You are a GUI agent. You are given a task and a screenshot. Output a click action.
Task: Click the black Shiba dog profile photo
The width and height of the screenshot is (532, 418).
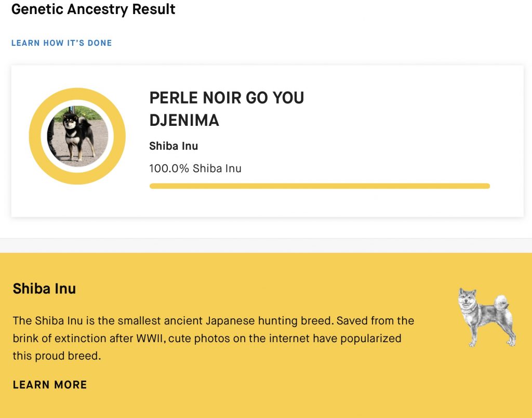coord(77,136)
